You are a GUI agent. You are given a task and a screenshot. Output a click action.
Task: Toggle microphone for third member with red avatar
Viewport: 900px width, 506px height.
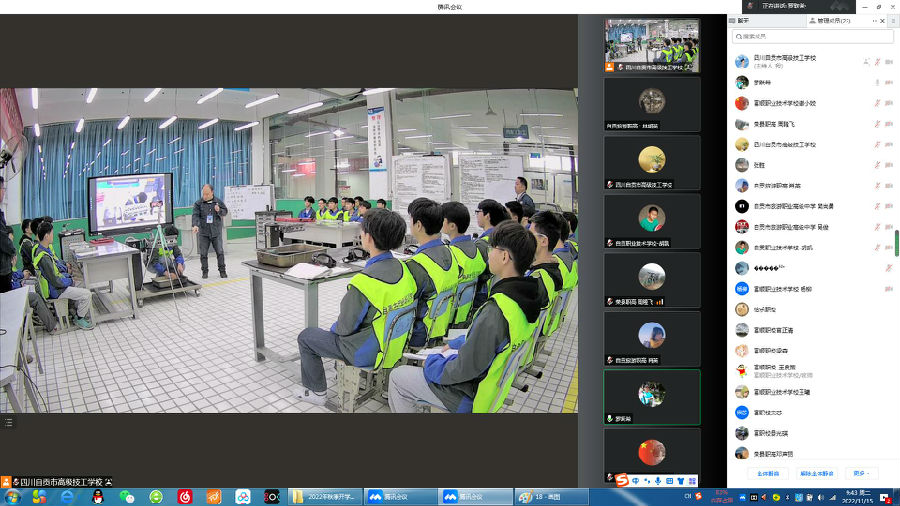tap(877, 103)
